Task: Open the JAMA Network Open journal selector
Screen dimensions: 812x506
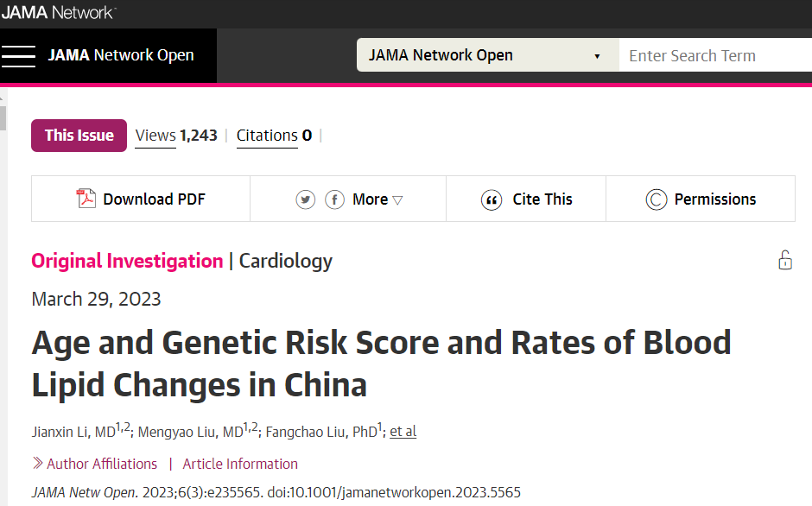Action: tap(488, 55)
